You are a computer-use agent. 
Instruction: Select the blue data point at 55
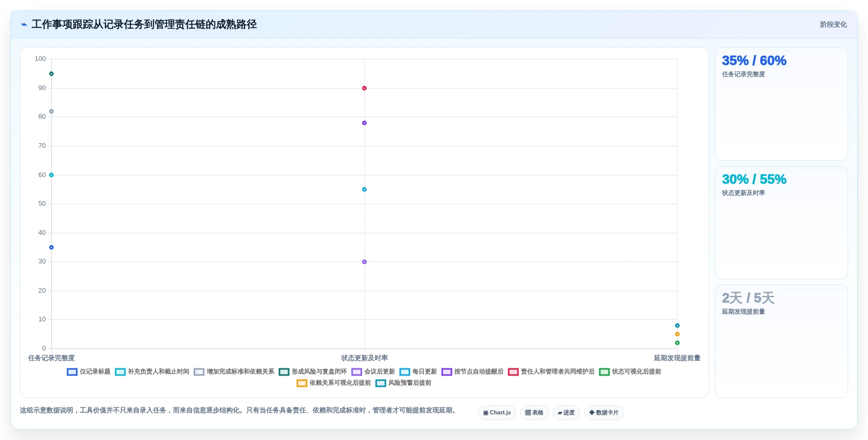[364, 189]
